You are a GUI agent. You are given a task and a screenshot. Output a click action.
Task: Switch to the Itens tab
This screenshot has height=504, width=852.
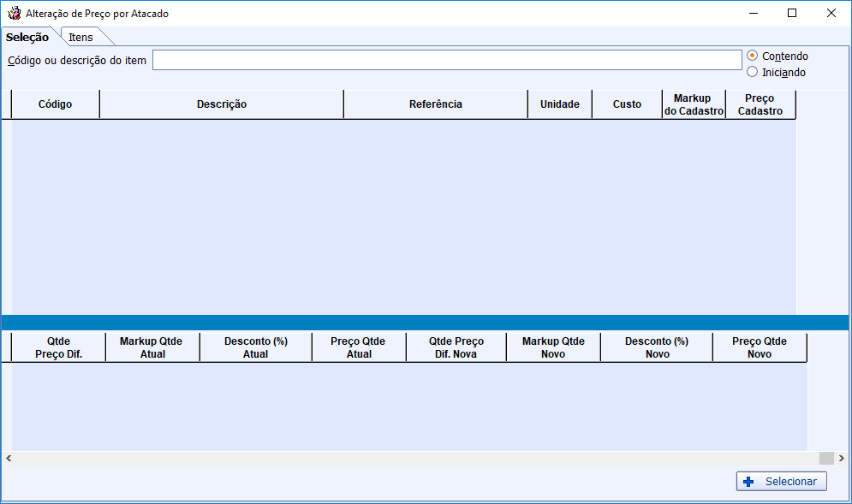81,38
